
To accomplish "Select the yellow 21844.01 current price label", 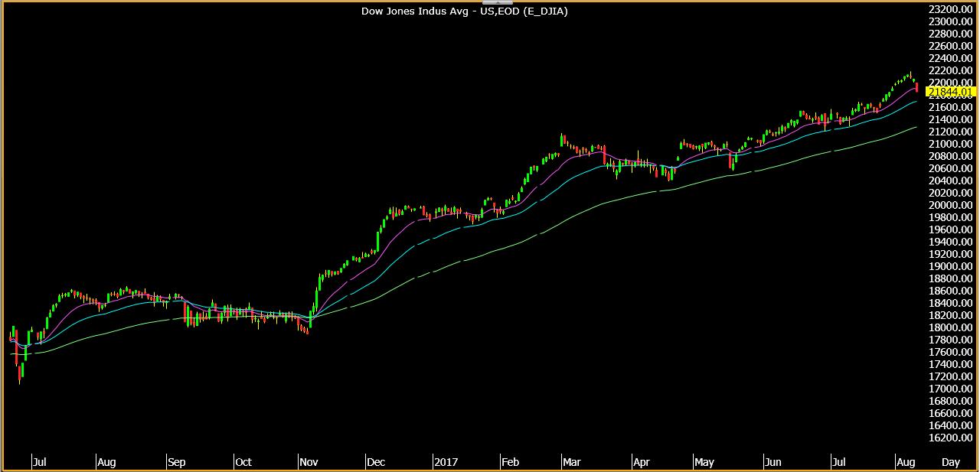I will pyautogui.click(x=951, y=92).
